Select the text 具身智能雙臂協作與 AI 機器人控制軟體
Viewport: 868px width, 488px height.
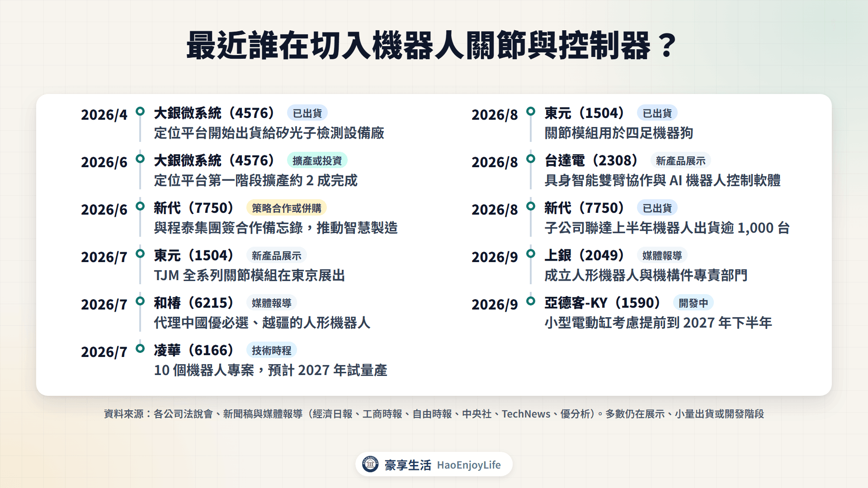pos(663,180)
